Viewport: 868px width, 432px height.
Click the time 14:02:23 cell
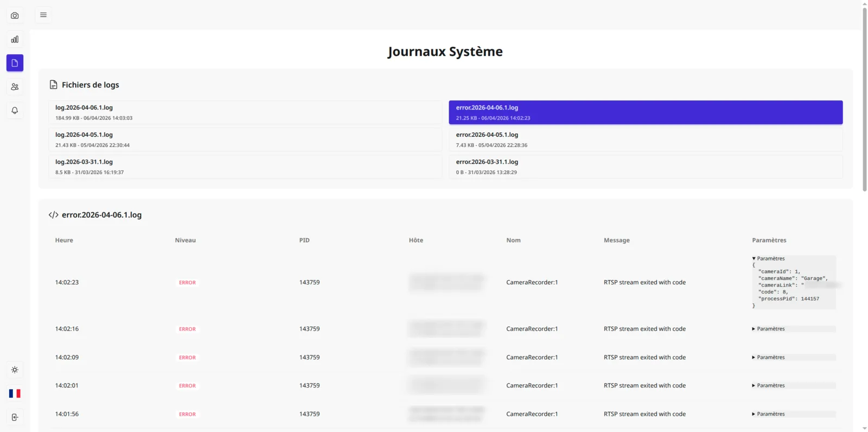click(67, 282)
